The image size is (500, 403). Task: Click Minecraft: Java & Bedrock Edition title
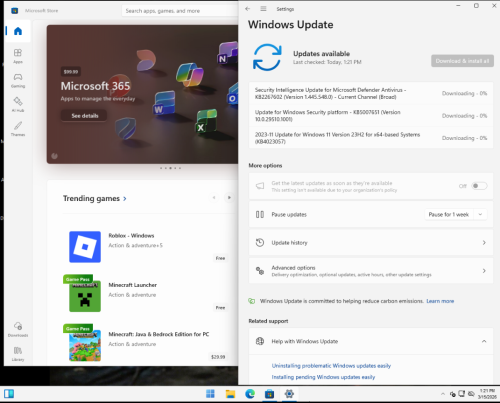click(x=159, y=334)
